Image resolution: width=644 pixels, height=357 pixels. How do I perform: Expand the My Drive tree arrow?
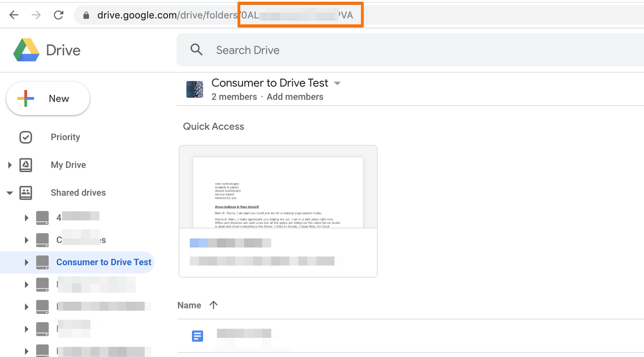click(x=9, y=165)
